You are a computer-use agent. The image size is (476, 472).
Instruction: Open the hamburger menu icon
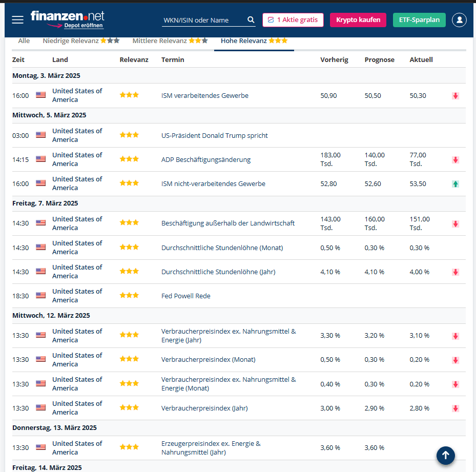point(17,20)
